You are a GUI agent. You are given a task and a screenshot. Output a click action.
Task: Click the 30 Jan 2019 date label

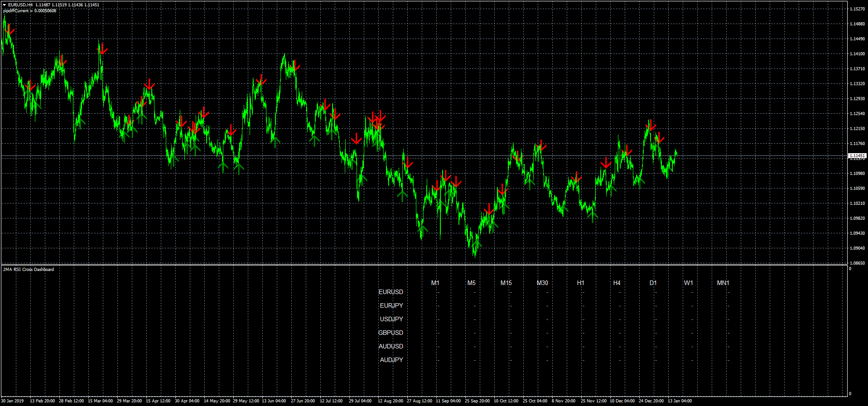pos(13,401)
